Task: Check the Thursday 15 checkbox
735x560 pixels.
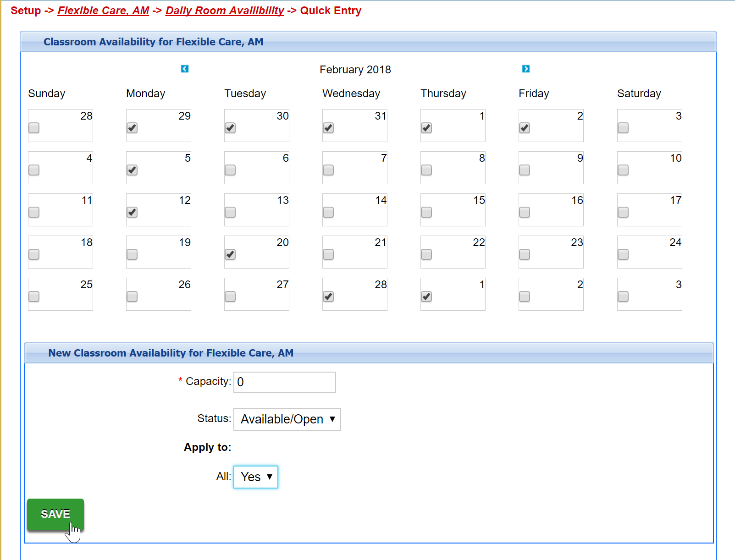Action: point(426,212)
